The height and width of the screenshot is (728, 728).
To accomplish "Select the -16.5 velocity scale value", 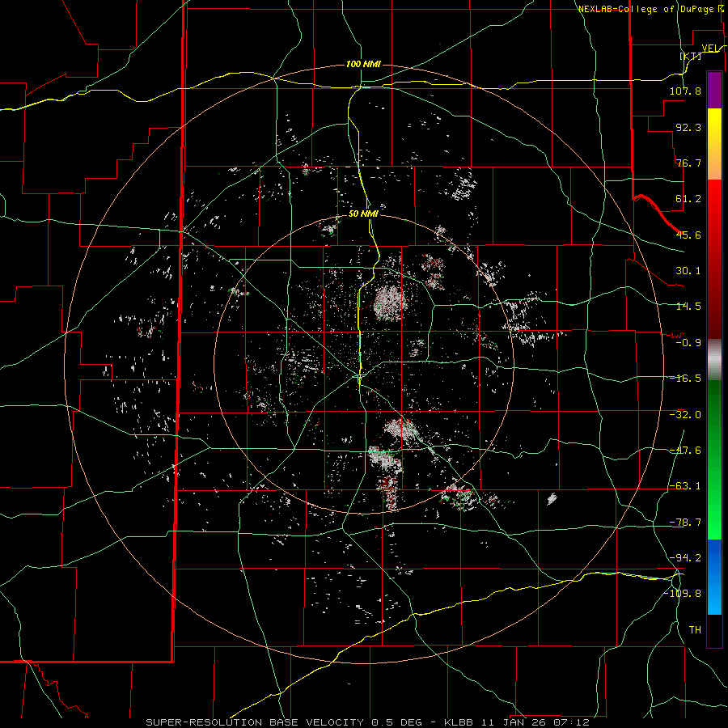I will [685, 379].
